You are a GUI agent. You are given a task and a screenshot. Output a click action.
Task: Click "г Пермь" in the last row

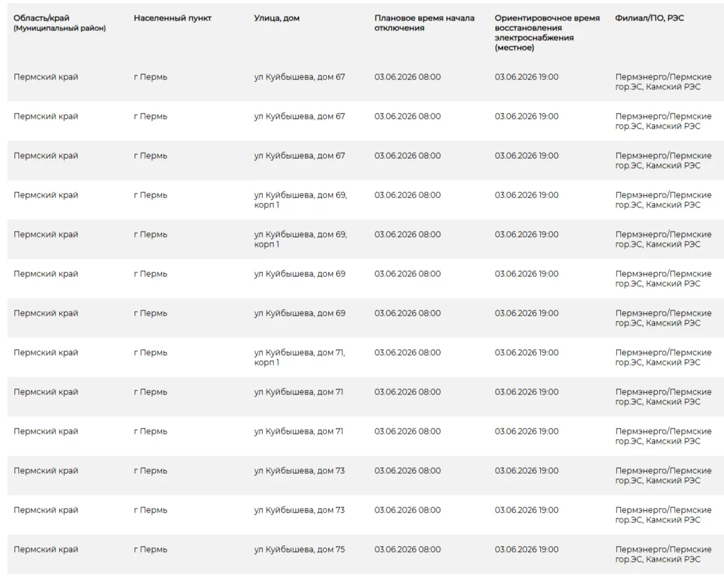coord(150,549)
